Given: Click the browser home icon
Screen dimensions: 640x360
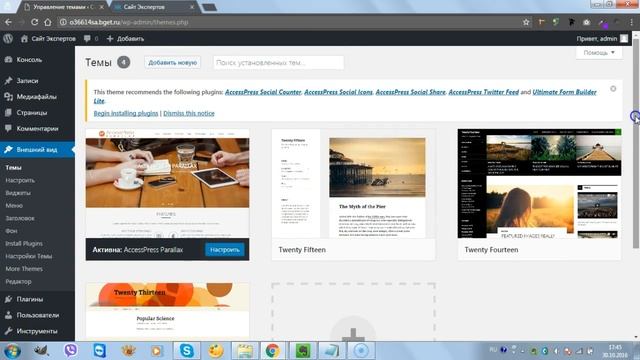Looking at the screenshot, I should pos(48,22).
